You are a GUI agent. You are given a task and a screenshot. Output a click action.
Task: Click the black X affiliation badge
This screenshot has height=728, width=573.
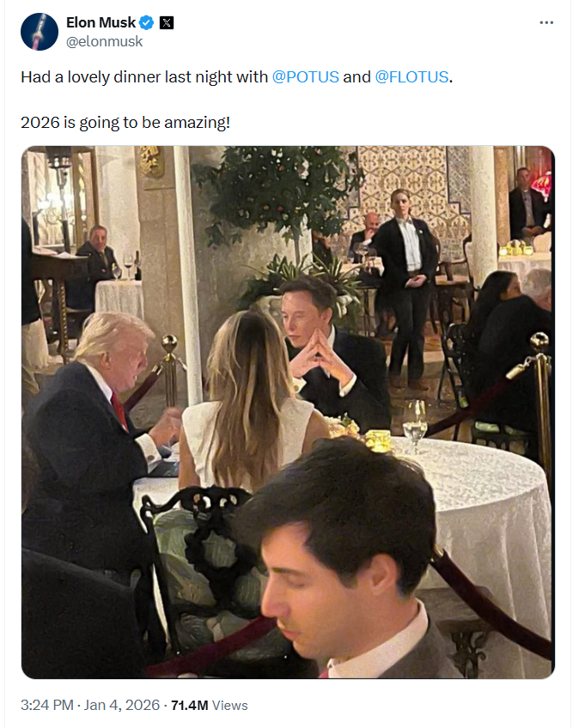[x=167, y=23]
